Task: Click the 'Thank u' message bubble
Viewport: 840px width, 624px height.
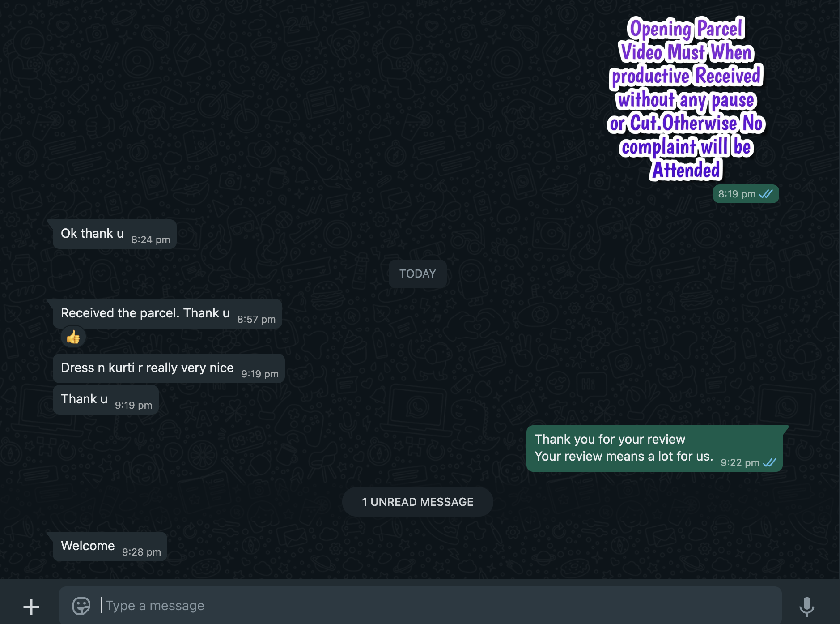Action: tap(106, 399)
